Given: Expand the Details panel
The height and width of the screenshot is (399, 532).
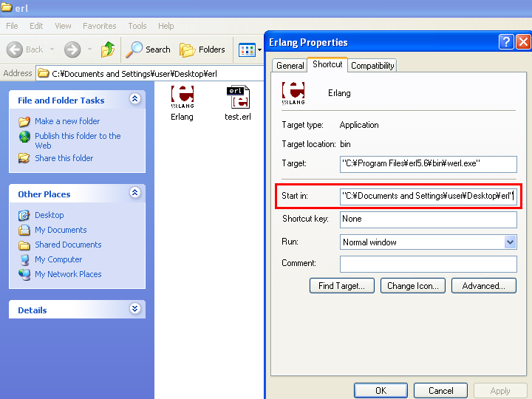Looking at the screenshot, I should pyautogui.click(x=135, y=308).
